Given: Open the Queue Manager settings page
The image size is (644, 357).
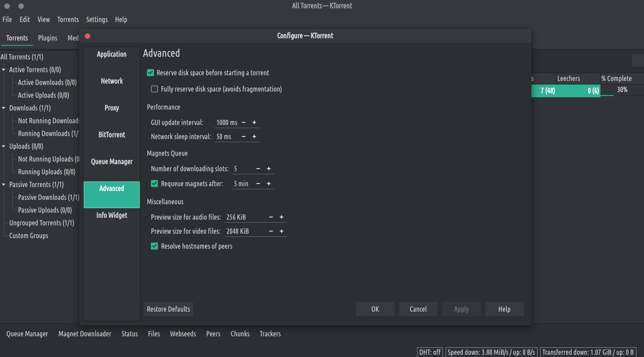Looking at the screenshot, I should 112,162.
